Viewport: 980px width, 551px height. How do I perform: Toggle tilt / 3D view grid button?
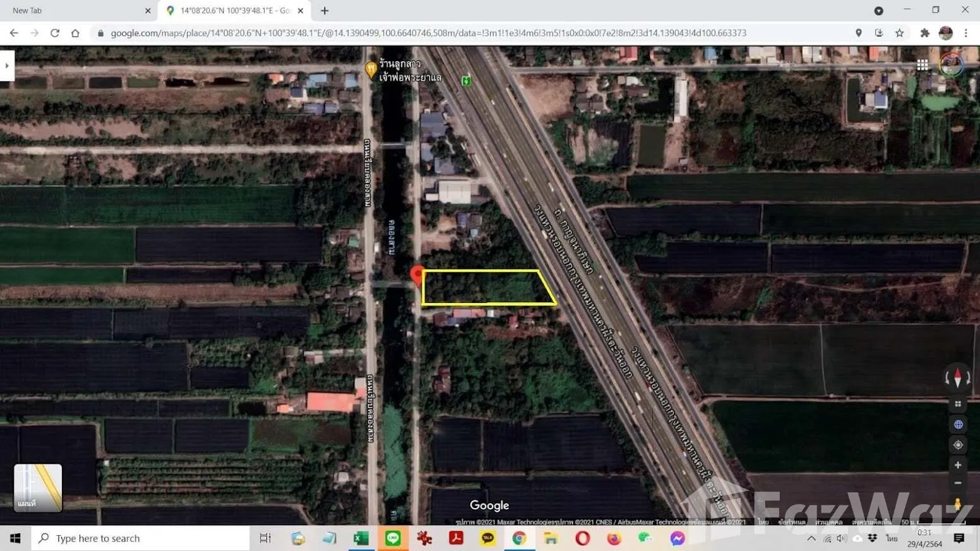(x=957, y=404)
